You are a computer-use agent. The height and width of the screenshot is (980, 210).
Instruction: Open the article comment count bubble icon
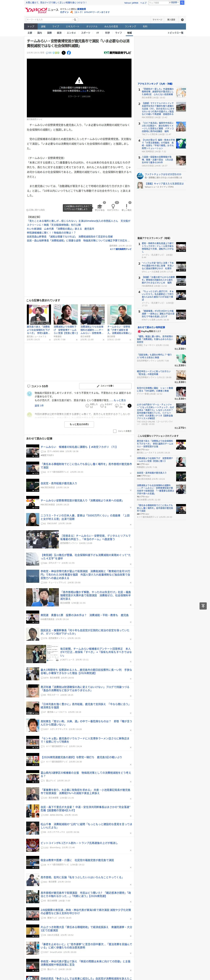pyautogui.click(x=47, y=53)
